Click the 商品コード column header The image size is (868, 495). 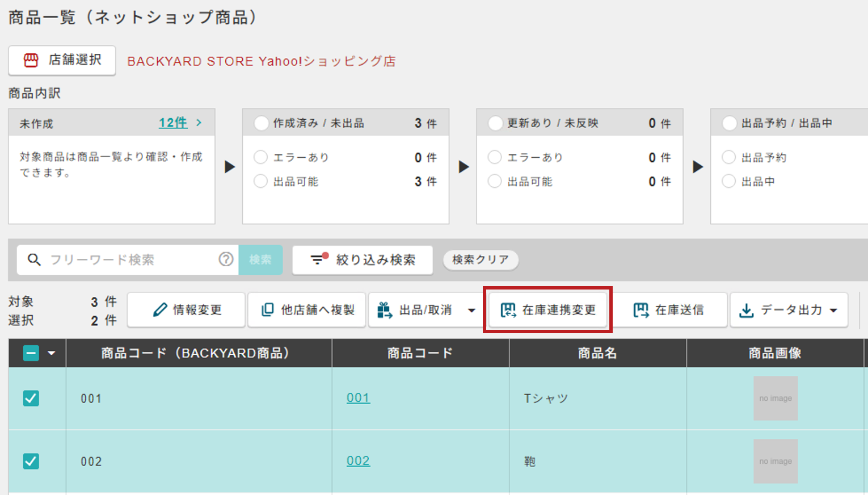[x=420, y=353]
